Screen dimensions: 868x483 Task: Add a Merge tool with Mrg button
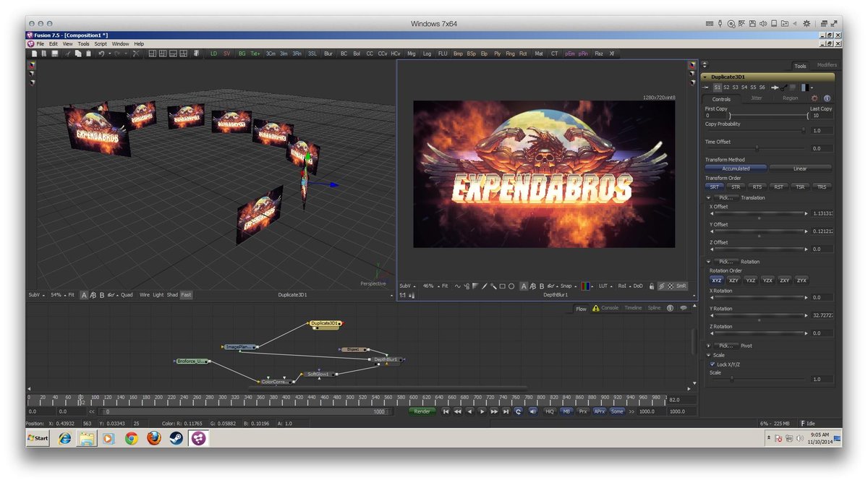pos(412,54)
